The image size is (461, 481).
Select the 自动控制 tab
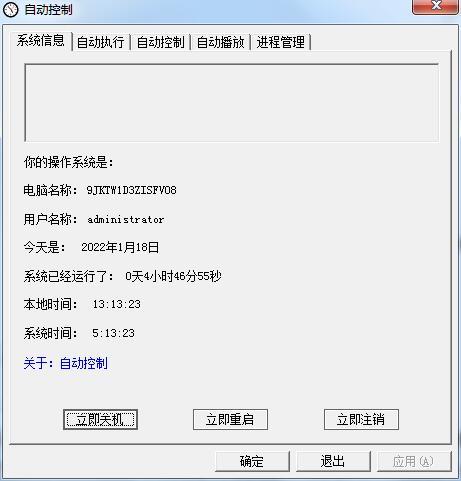click(160, 42)
